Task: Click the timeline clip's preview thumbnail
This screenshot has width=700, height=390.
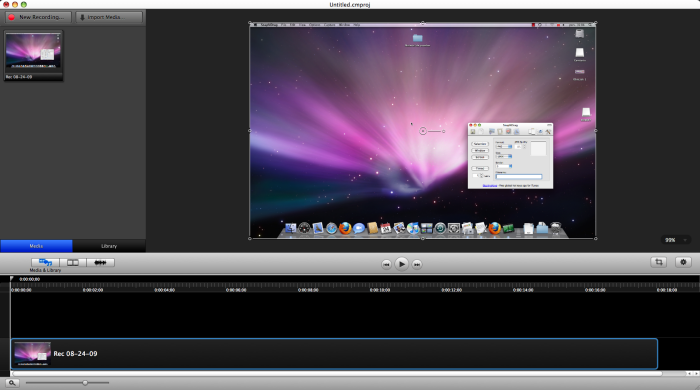Action: (x=32, y=354)
